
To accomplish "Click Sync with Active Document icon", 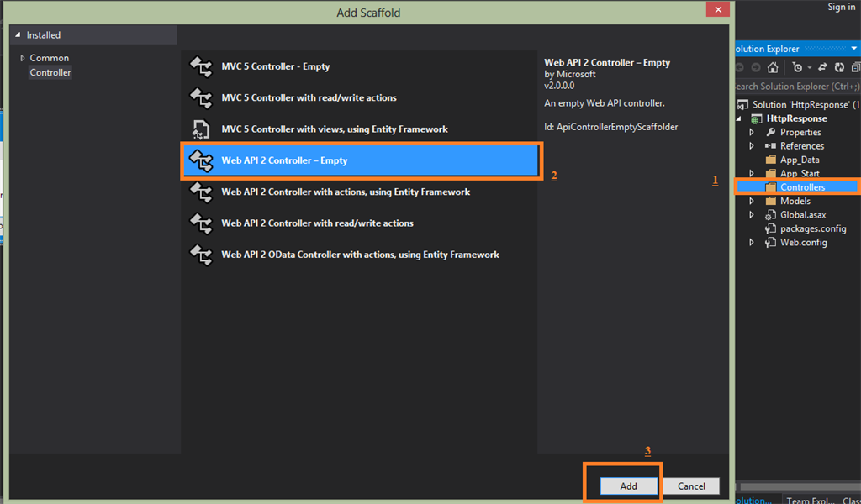I will point(822,67).
